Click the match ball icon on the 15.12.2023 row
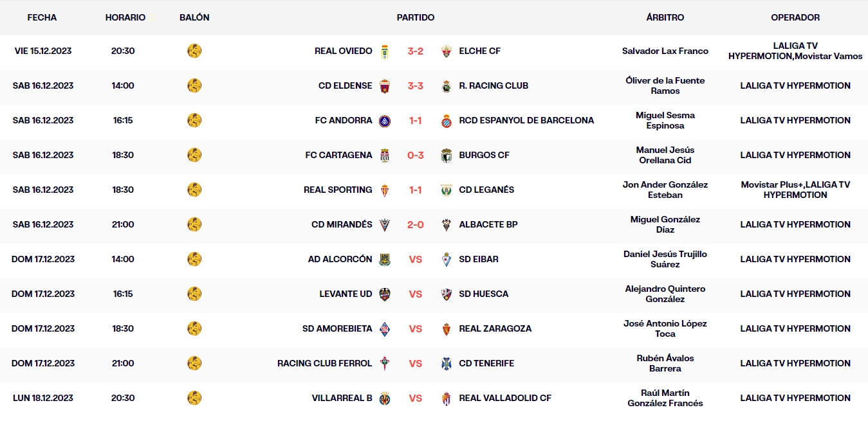This screenshot has height=421, width=868. (x=194, y=51)
